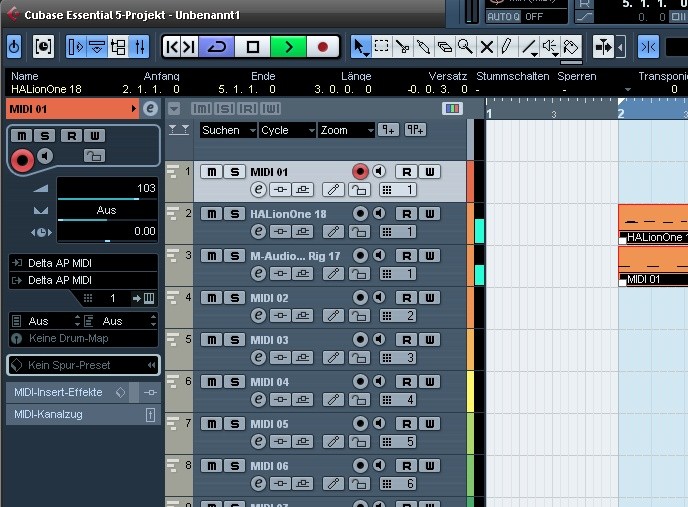The height and width of the screenshot is (507, 688).
Task: Stop playback in the transport
Action: pyautogui.click(x=253, y=47)
